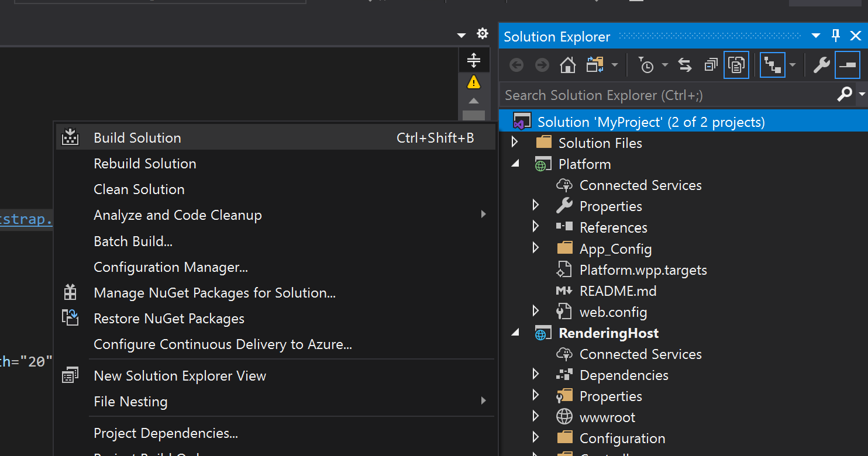
Task: Click Platform's Connected Services cloud icon
Action: pos(564,185)
